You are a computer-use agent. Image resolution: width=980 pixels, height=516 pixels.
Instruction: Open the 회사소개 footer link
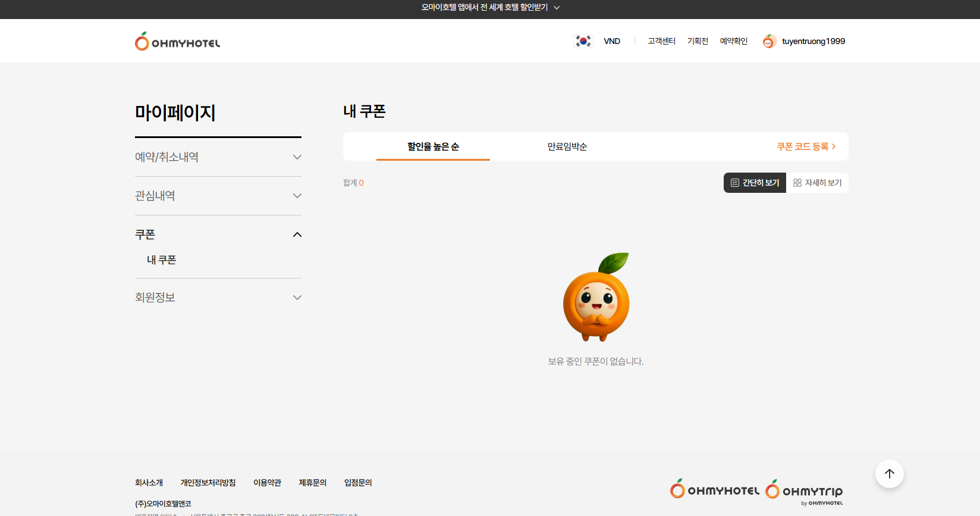click(149, 483)
